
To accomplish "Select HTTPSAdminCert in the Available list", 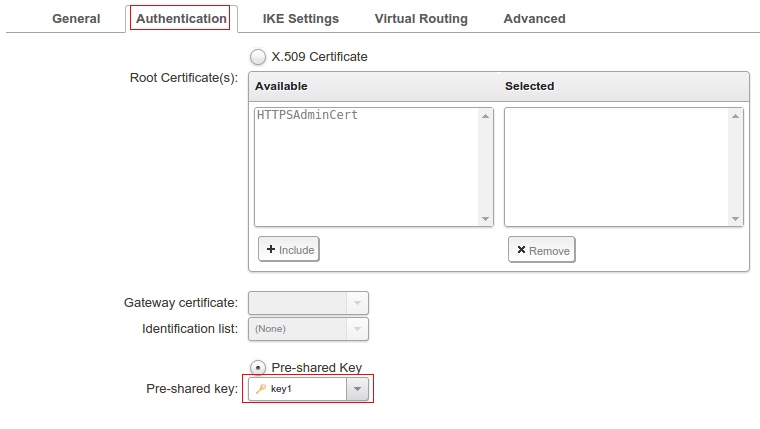I will click(x=307, y=115).
